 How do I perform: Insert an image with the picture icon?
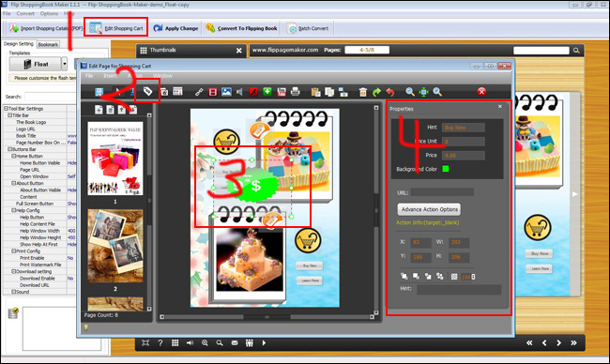[x=226, y=92]
